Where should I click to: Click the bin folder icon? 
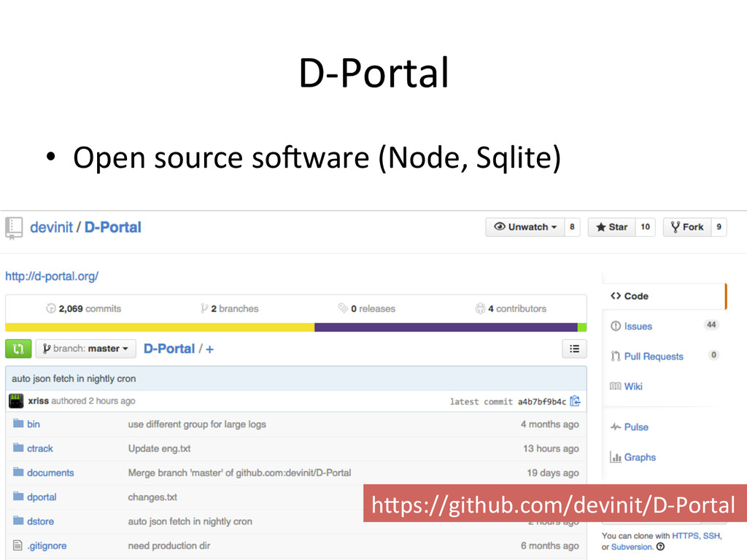click(x=18, y=424)
